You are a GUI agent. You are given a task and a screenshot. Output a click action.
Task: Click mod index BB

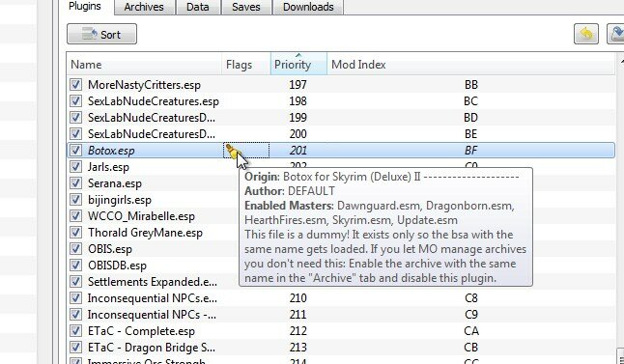[471, 85]
